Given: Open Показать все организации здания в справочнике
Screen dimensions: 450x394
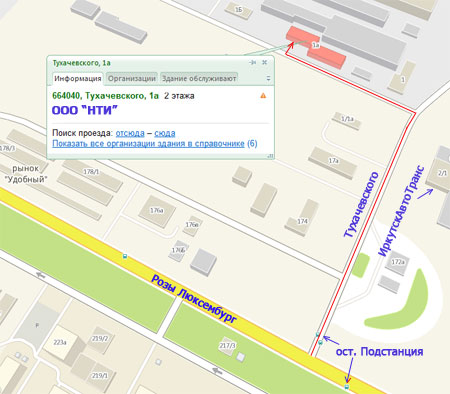Looking at the screenshot, I should point(148,144).
